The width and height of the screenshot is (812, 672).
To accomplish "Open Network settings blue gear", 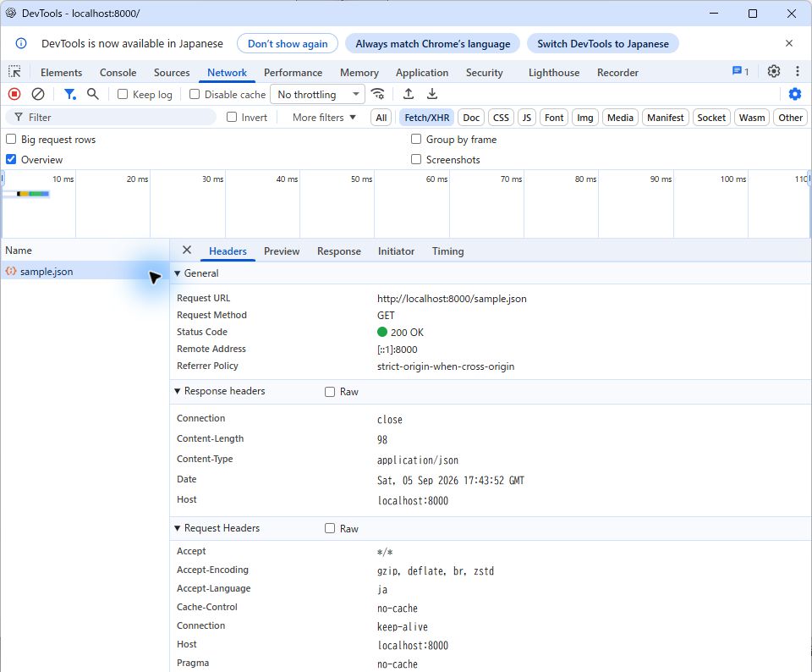I will click(794, 94).
